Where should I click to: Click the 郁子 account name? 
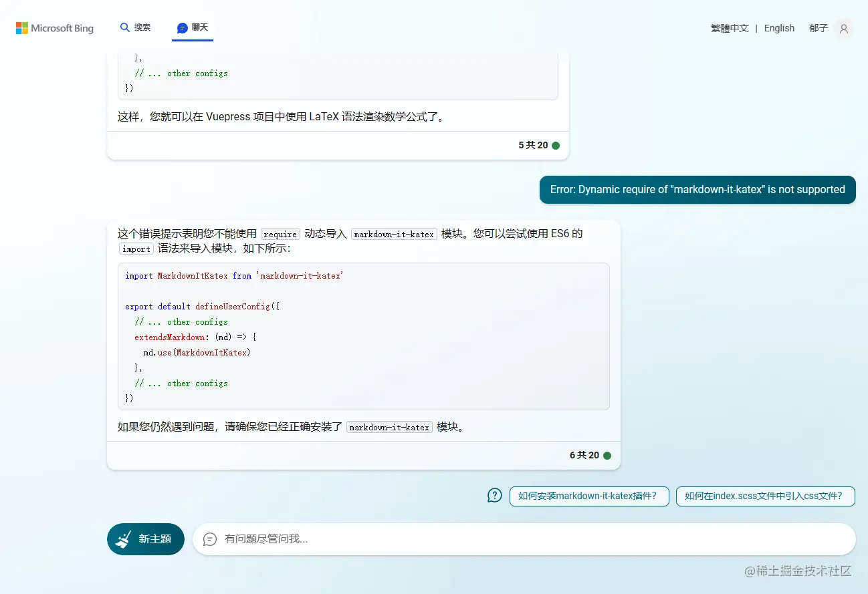coord(818,28)
